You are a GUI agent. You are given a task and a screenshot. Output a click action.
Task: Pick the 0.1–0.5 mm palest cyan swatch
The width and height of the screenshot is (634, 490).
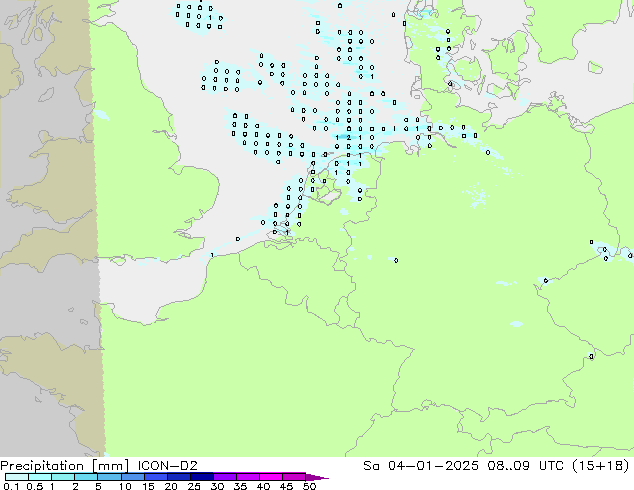pos(17,477)
